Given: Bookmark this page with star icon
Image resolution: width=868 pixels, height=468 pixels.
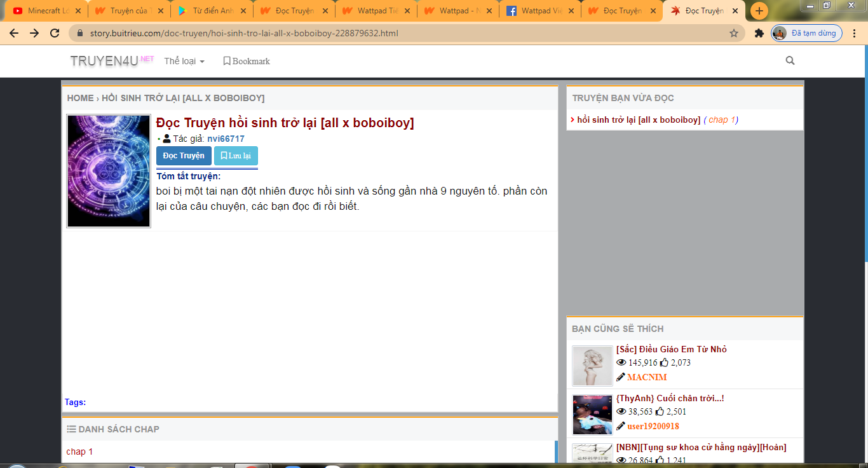Looking at the screenshot, I should [734, 33].
